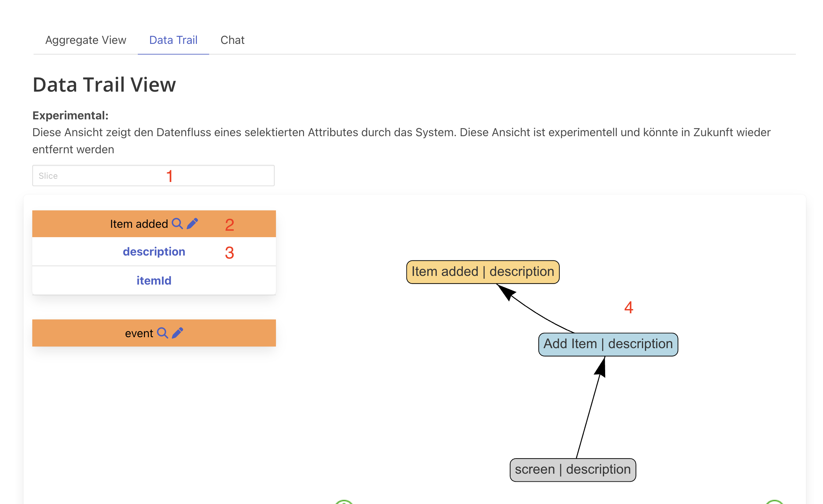Screen dimensions: 823x504
Task: Click the green circle icon at bottom right
Action: [x=774, y=502]
